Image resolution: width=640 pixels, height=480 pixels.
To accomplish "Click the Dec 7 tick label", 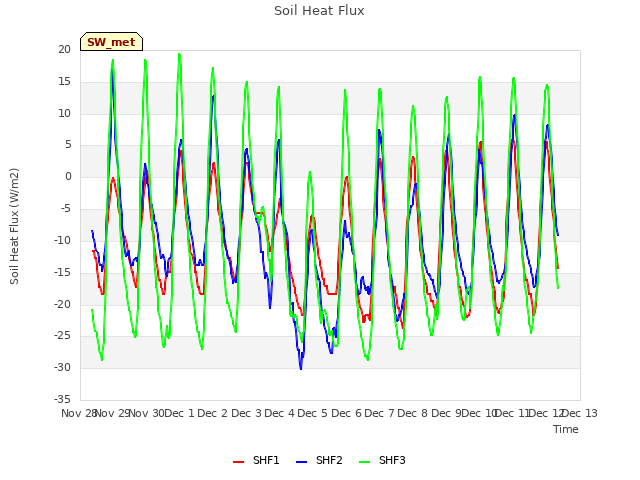I will [380, 413].
